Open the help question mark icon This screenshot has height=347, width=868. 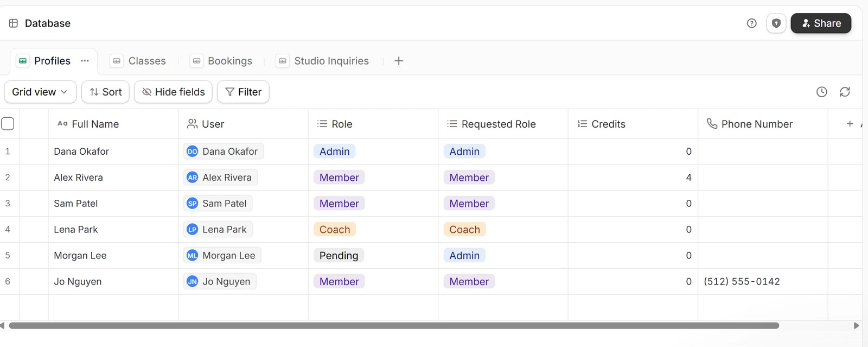(x=751, y=23)
